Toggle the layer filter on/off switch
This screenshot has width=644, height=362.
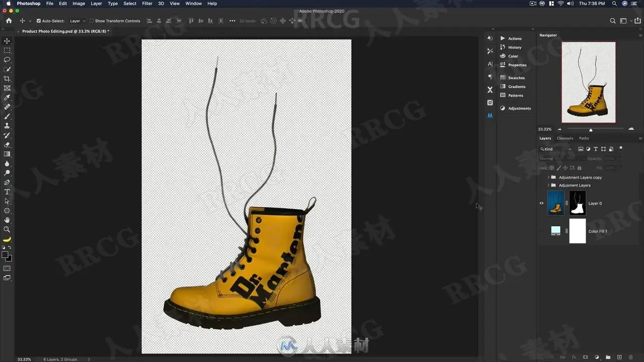point(621,148)
